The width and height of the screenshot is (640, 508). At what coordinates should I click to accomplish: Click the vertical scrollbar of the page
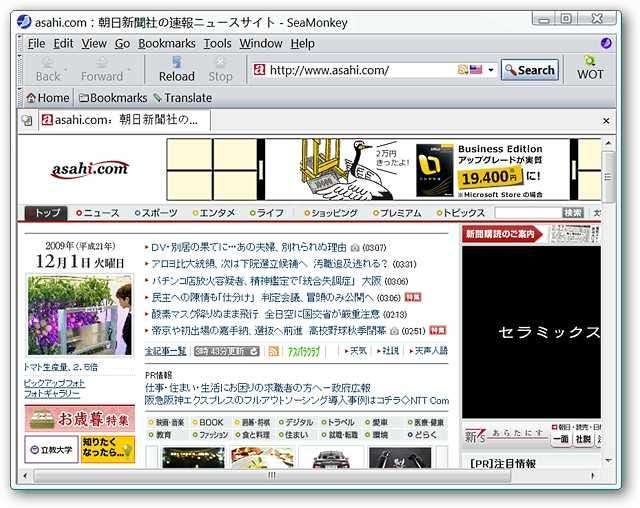[x=608, y=300]
